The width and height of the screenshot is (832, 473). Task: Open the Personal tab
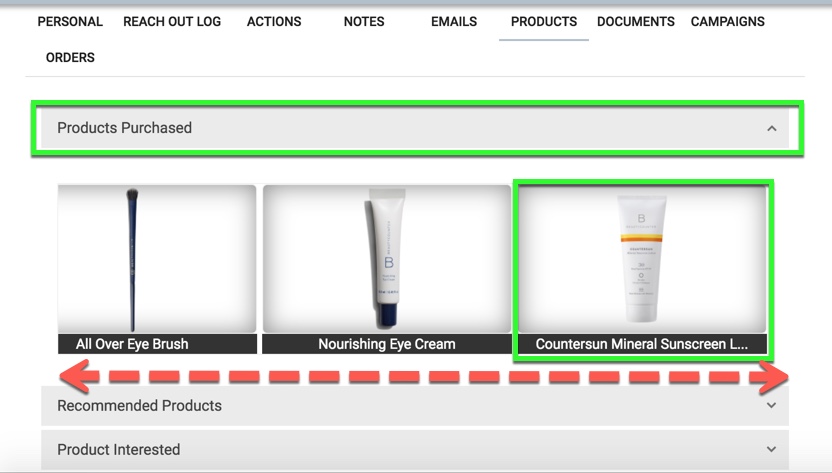[70, 22]
